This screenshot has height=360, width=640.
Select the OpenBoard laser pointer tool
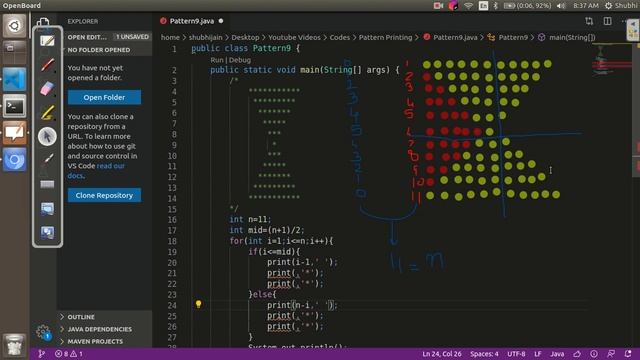click(x=47, y=160)
